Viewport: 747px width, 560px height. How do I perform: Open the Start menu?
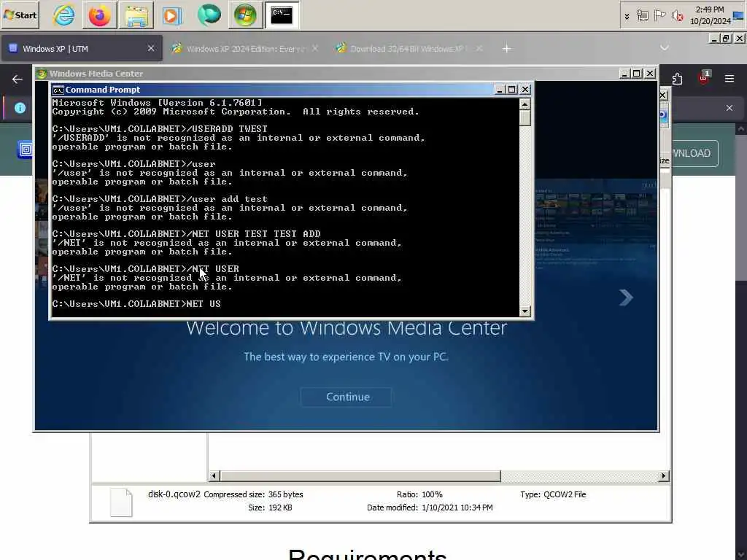(20, 15)
